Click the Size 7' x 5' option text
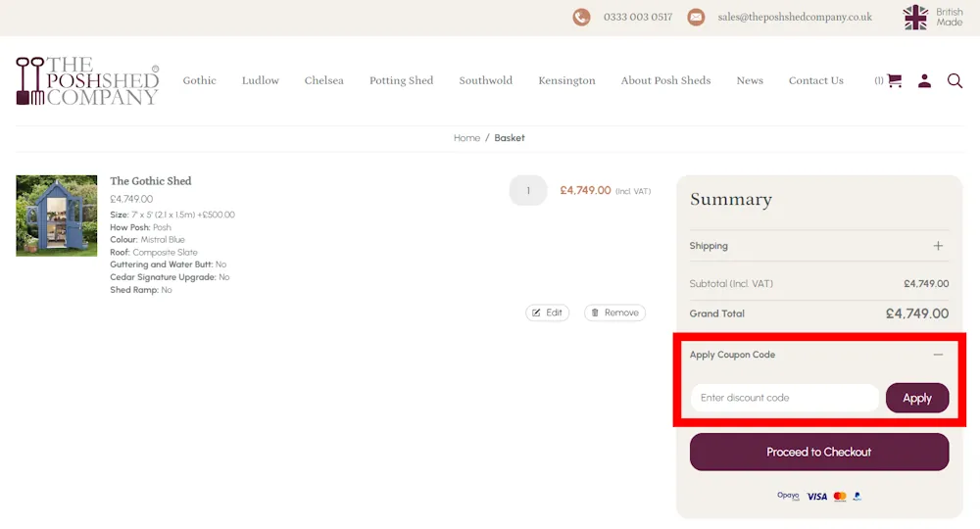The height and width of the screenshot is (529, 980). pos(172,215)
